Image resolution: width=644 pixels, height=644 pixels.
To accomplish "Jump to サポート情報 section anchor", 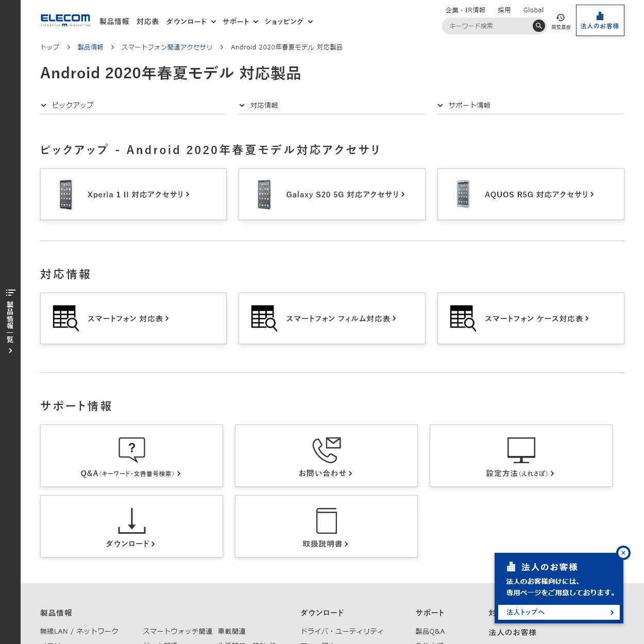I will [x=530, y=105].
